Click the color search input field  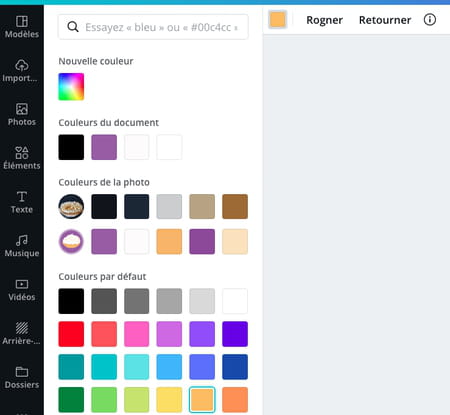[153, 27]
